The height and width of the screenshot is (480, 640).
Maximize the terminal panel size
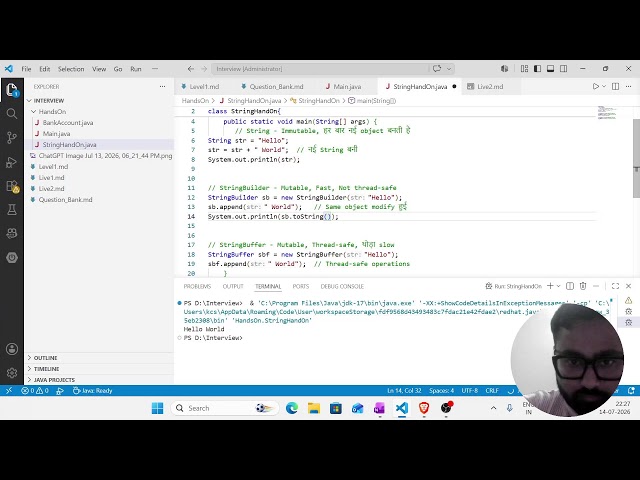pos(616,286)
